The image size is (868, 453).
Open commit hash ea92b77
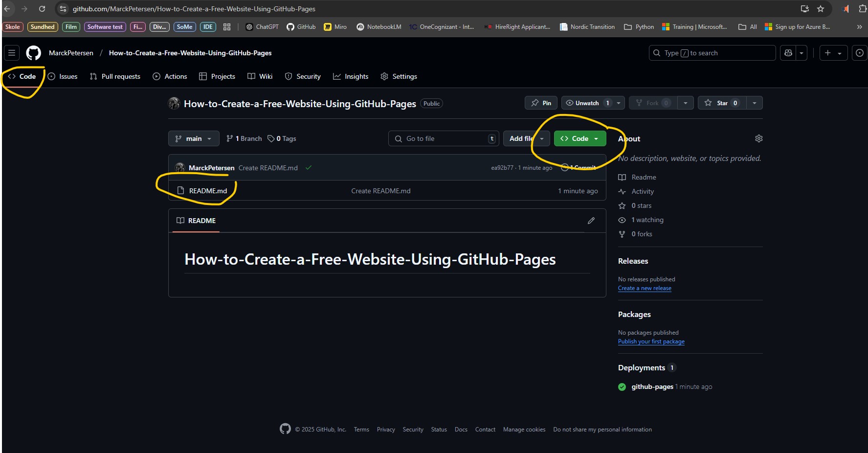[x=502, y=168]
